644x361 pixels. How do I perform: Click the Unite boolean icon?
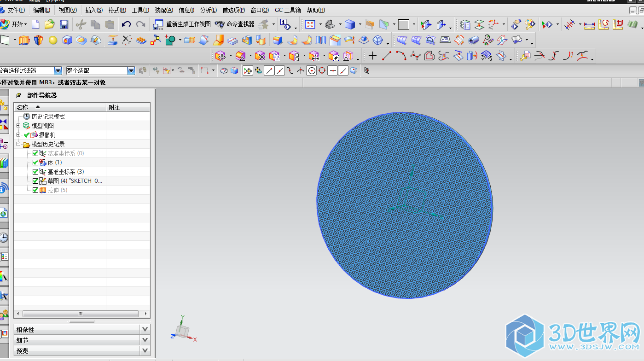170,40
